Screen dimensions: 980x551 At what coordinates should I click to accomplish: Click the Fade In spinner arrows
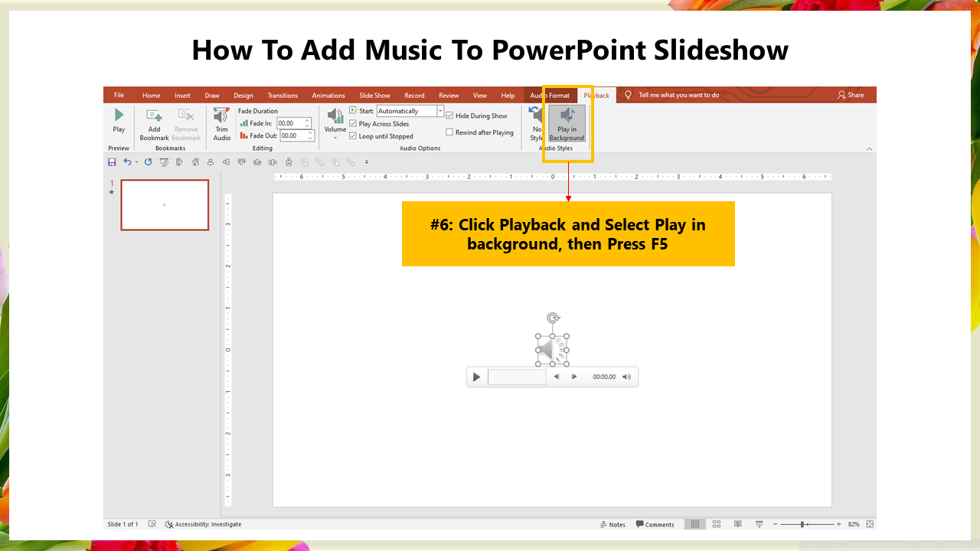click(x=309, y=122)
